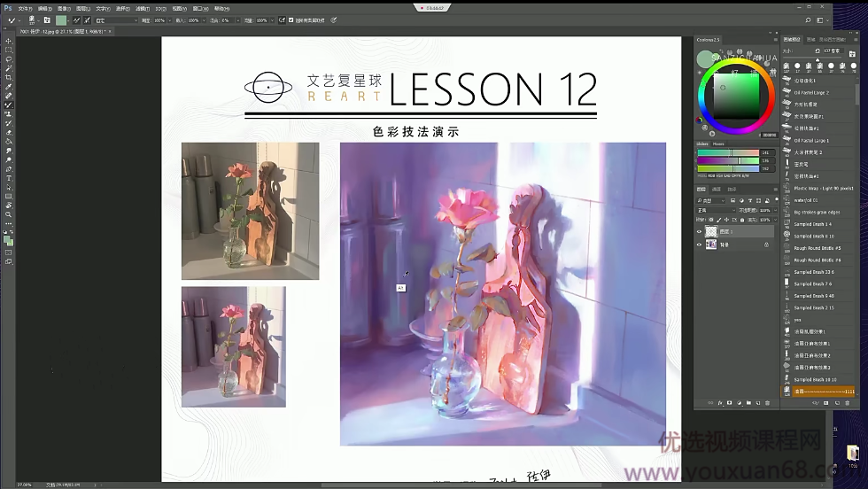
Task: Click Coolorus play-style round icon below wheel
Action: point(712,134)
